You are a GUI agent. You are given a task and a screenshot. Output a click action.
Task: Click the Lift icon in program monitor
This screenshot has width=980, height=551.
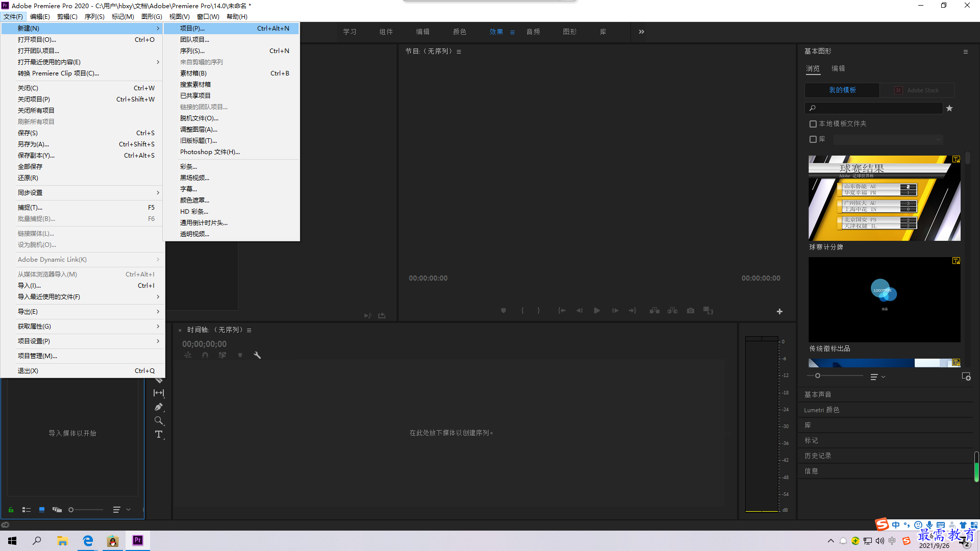654,310
